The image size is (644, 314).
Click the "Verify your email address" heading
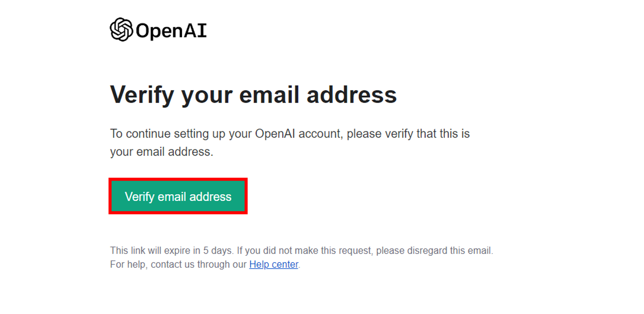point(253,96)
